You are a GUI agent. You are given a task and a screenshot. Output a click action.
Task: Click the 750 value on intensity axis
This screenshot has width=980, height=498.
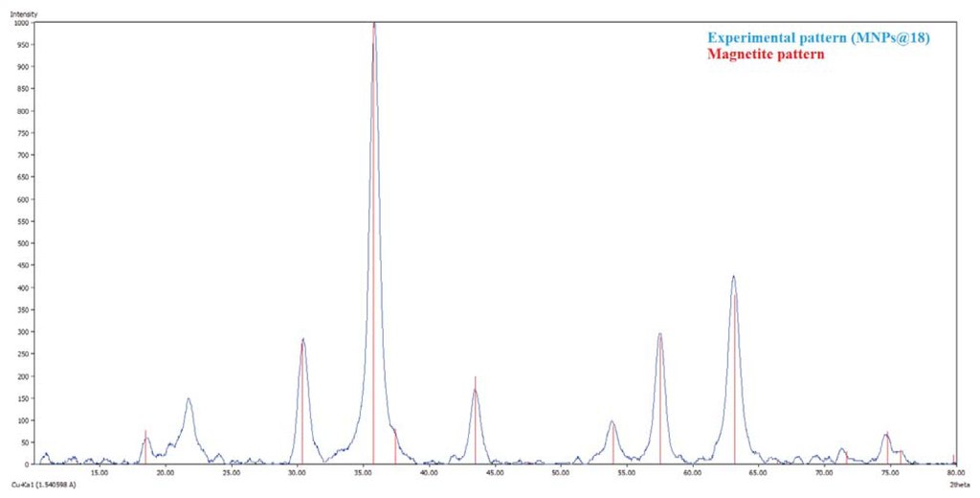24,133
